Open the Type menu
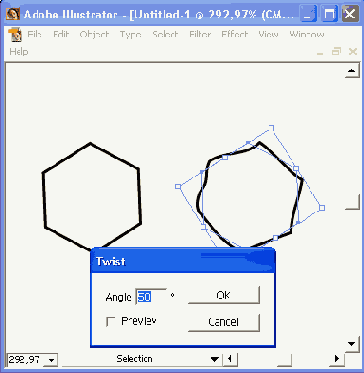The image size is (364, 373). [x=131, y=35]
